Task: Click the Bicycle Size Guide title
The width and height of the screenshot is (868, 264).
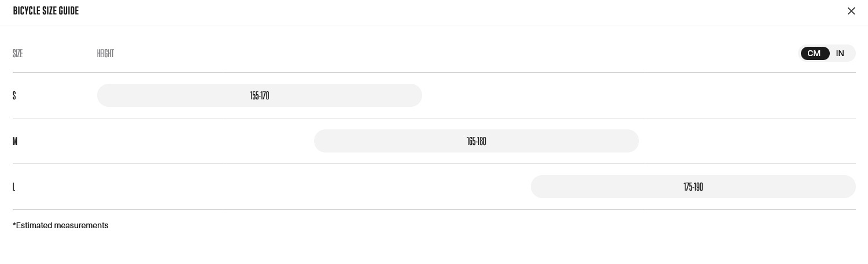Action: coord(46,11)
